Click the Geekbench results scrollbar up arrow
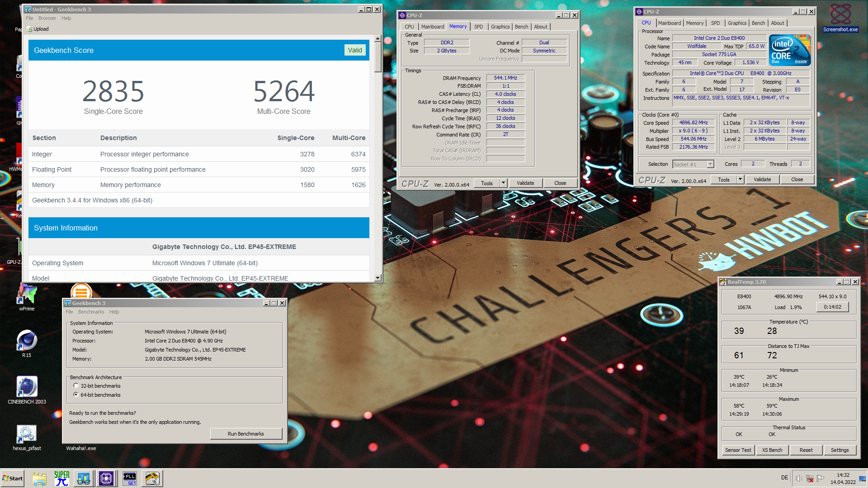Viewport: 868px width, 488px height. pos(378,39)
